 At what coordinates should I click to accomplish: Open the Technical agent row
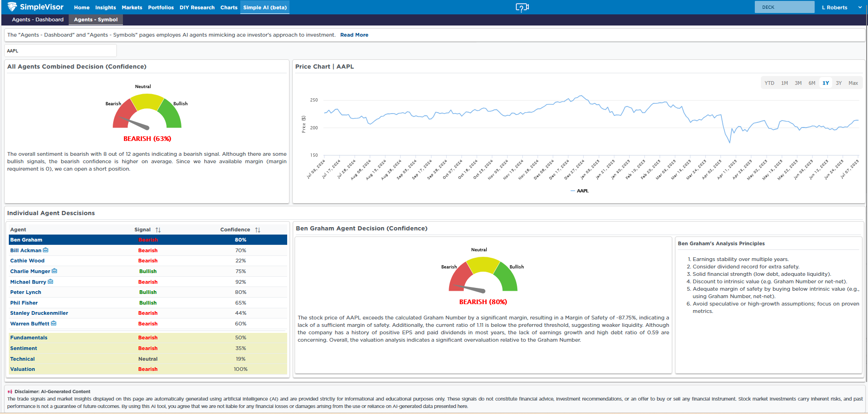click(148, 359)
